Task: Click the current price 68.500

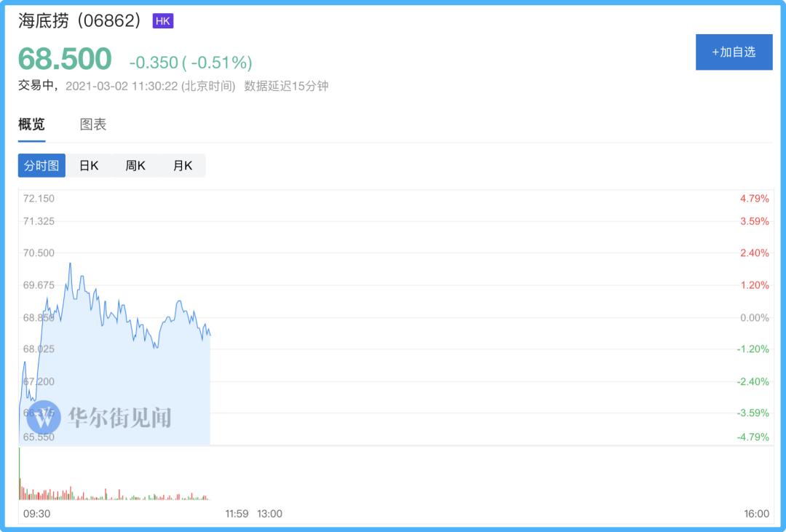Action: tap(65, 59)
